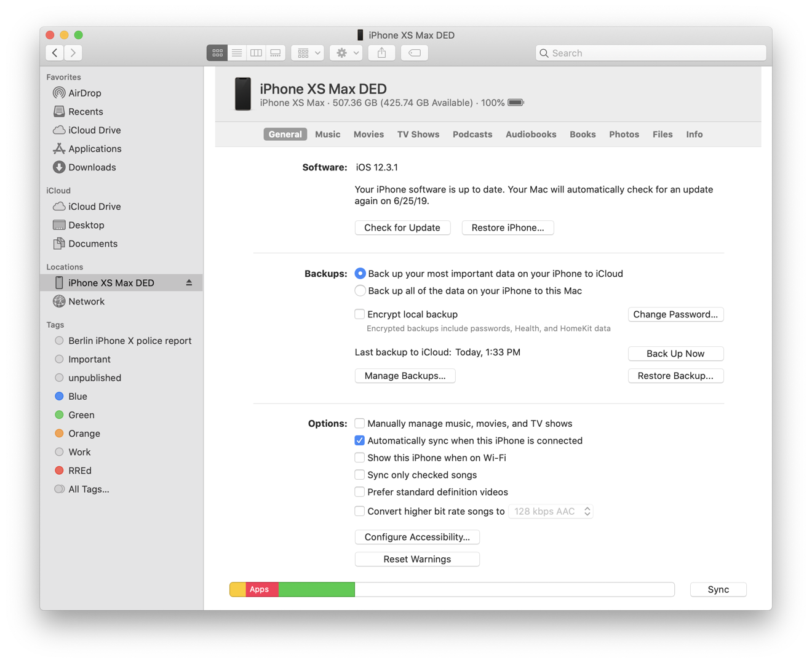Open the 128 kbps AAC bitrate dropdown
The width and height of the screenshot is (812, 663).
(551, 511)
